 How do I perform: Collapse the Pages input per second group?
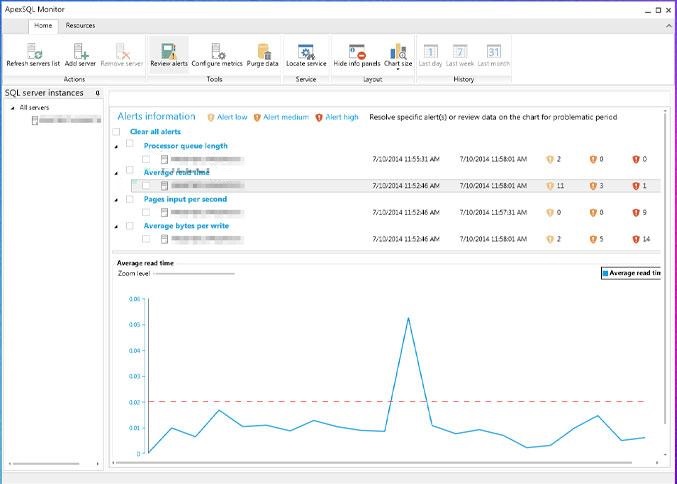[116, 200]
